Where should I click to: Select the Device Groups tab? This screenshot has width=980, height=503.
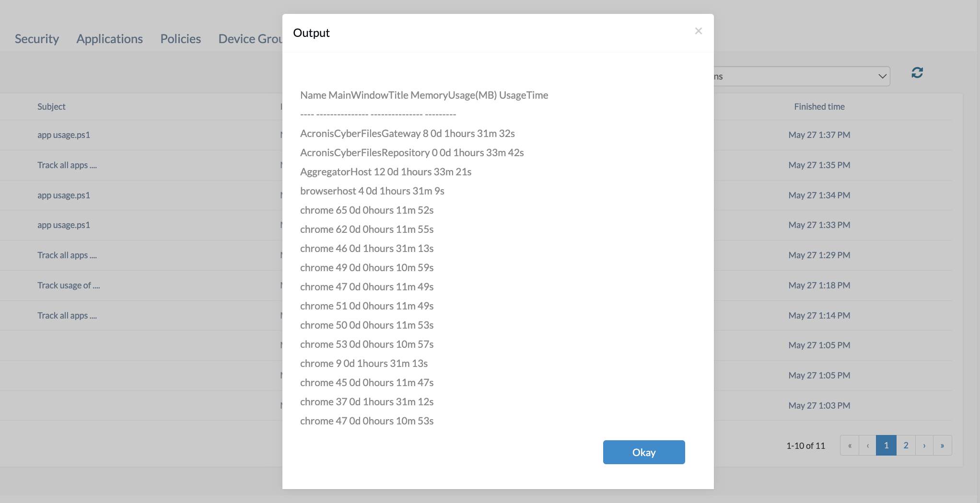point(250,39)
